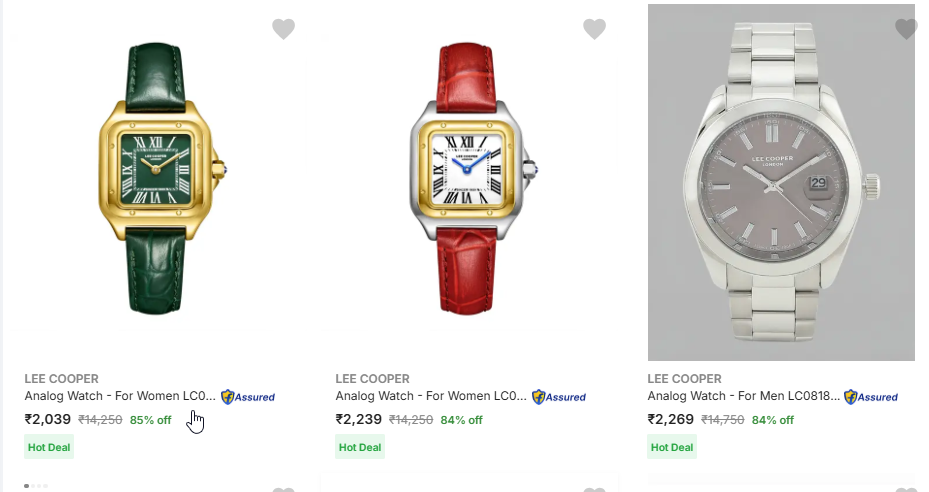The width and height of the screenshot is (929, 492).
Task: Click Hot Deal tag under ₹2,269 watch
Action: click(672, 447)
